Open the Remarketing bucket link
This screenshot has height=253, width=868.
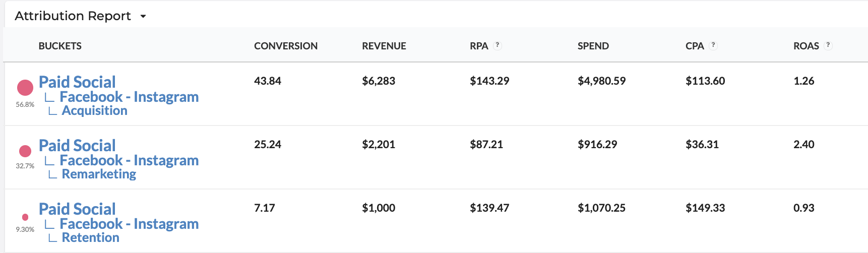(99, 174)
